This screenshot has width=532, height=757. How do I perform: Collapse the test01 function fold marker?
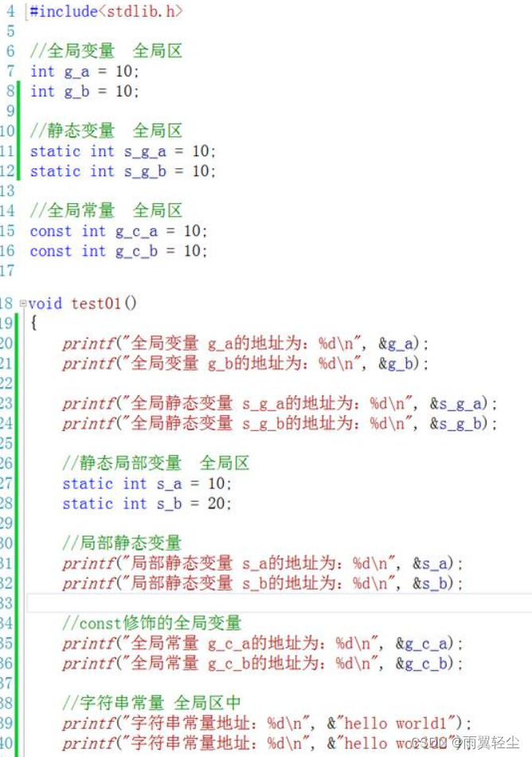(22, 304)
